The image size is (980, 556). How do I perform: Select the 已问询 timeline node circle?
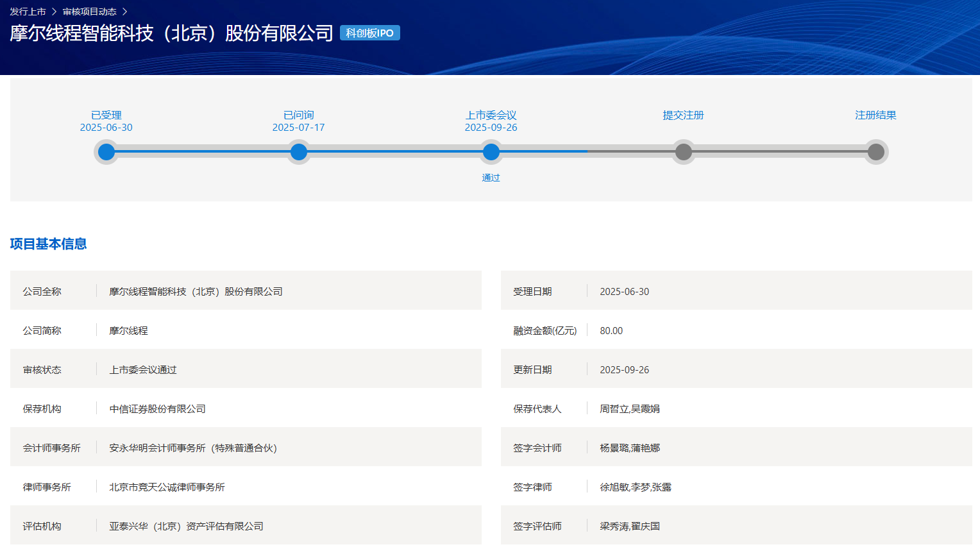point(299,152)
